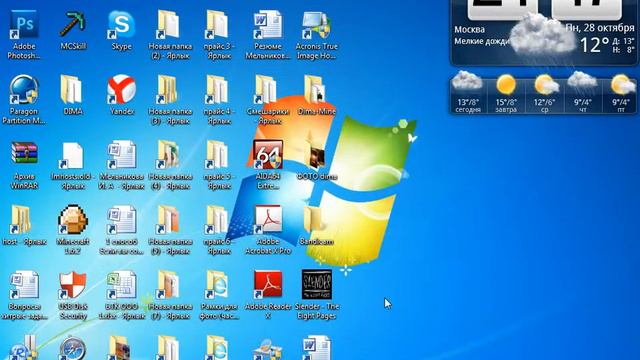Select the Новая папка (3) shortcut
The image size is (640, 360).
tap(170, 100)
